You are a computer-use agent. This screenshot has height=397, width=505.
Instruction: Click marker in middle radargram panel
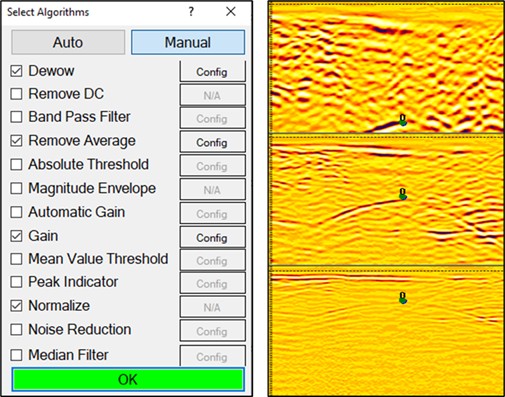pos(403,194)
